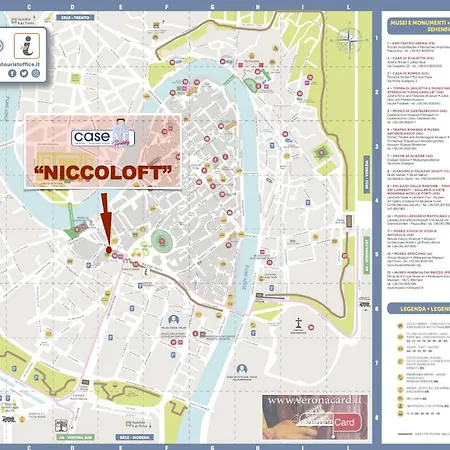
Task: Click grid column letter G on top edge
Action: [x=213, y=7]
